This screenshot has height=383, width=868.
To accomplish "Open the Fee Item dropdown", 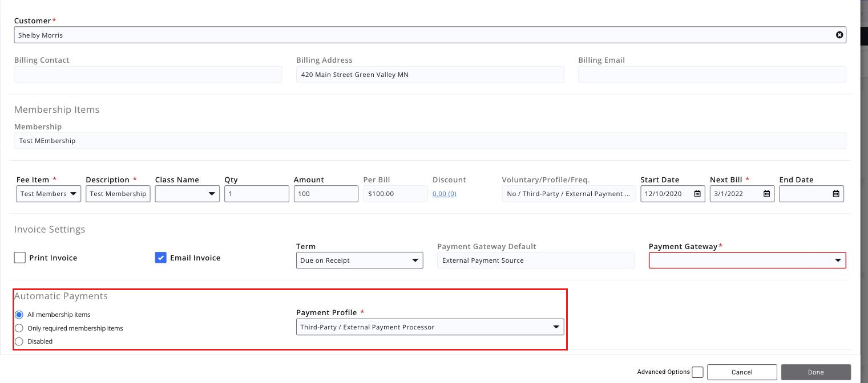I will click(49, 194).
